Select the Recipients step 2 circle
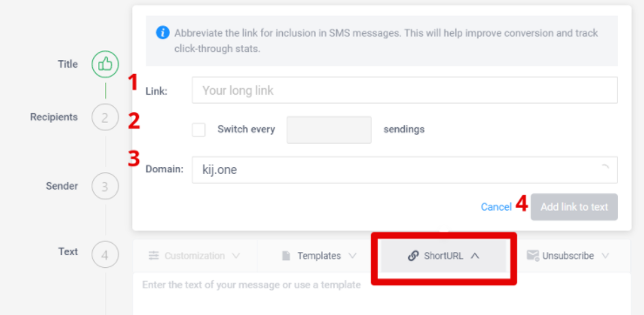 [105, 117]
